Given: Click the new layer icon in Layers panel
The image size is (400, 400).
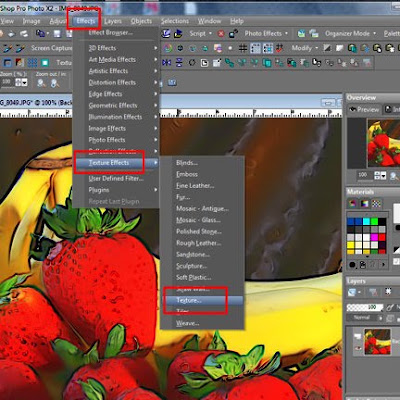Looking at the screenshot, I should (352, 292).
